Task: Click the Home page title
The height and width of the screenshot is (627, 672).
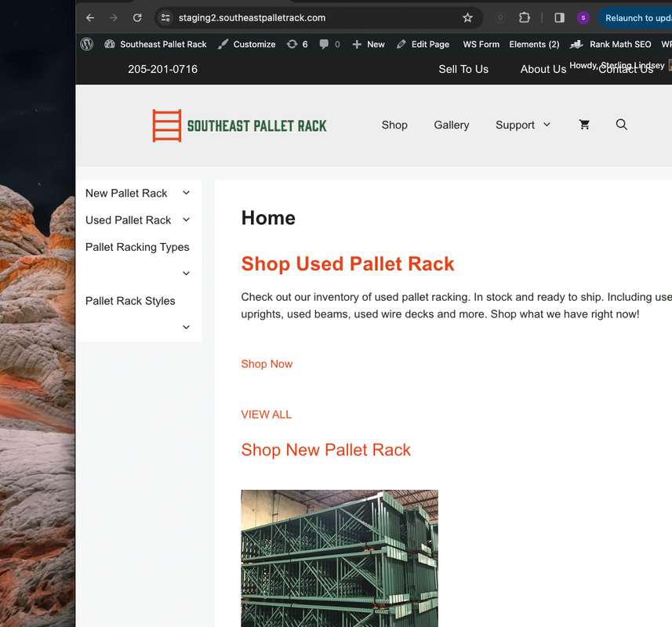Action: tap(268, 218)
